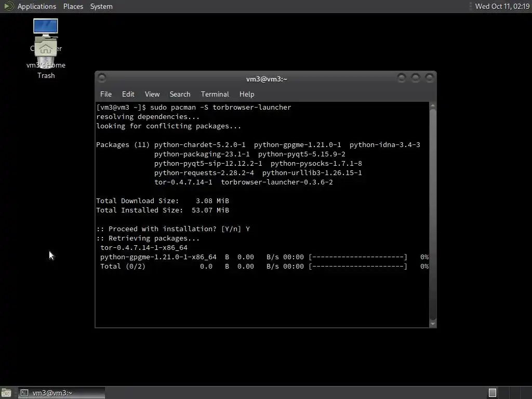Click the terminal window title vm3@vm3:~
Image resolution: width=532 pixels, height=399 pixels.
(267, 79)
